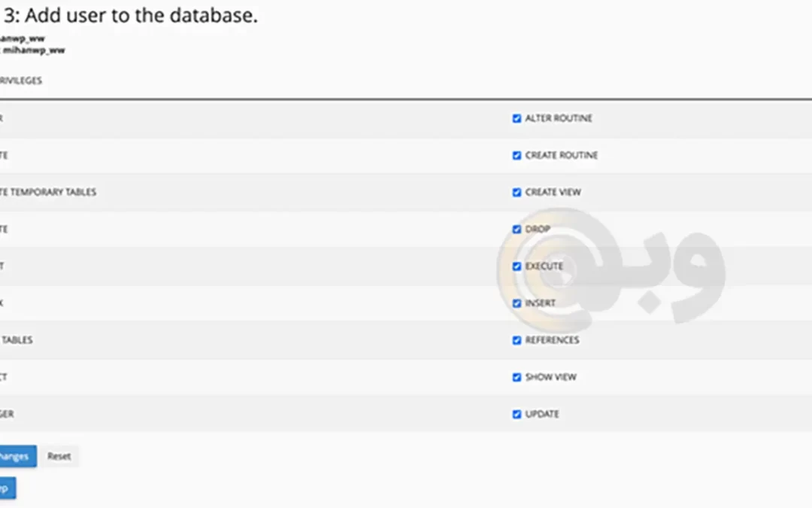Click the partially visible TRIGGER label
Viewport: 812px width, 508px height.
tap(6, 414)
